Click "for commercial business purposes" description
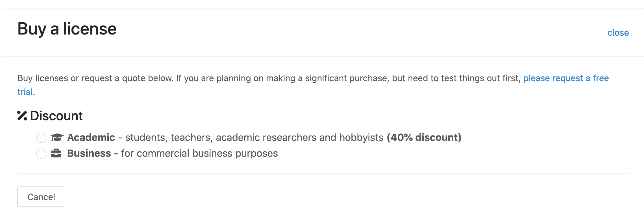The height and width of the screenshot is (219, 644). coord(199,153)
